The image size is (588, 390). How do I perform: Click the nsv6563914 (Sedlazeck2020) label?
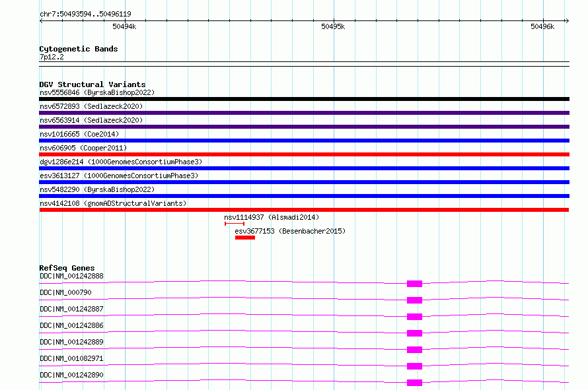(91, 120)
